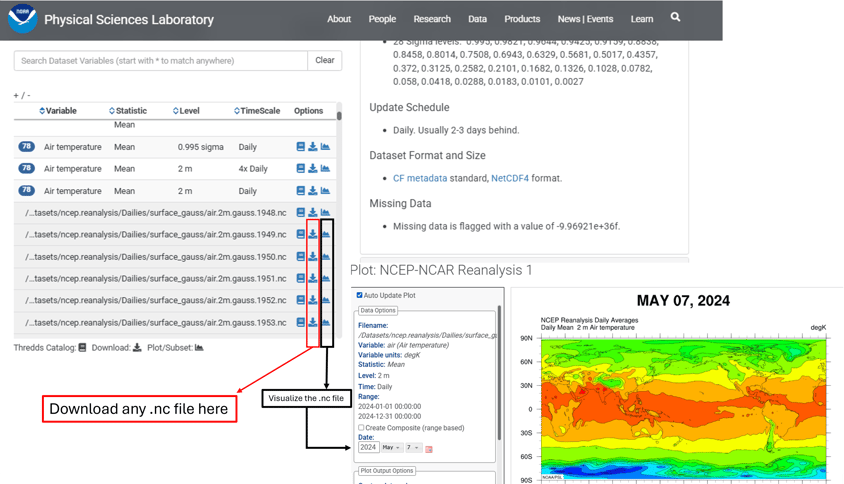
Task: Open the site search magnifier icon
Action: click(x=675, y=17)
